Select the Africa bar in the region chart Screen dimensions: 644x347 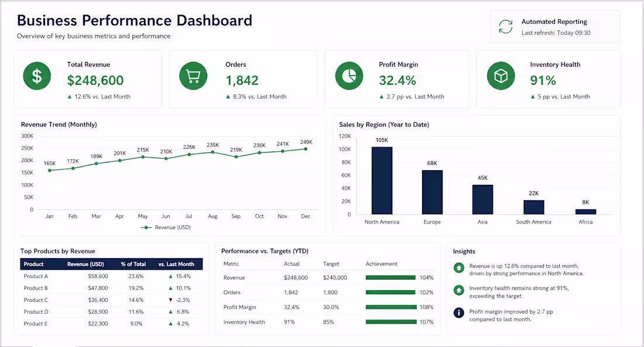click(585, 212)
